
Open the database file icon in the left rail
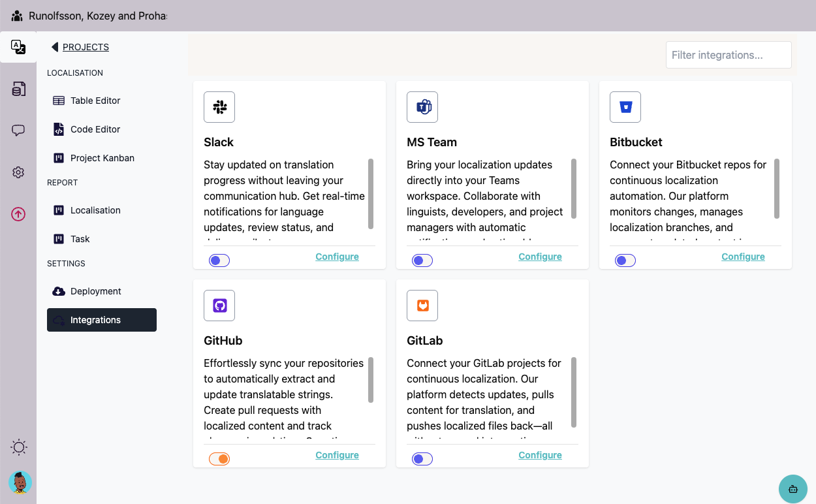[18, 89]
